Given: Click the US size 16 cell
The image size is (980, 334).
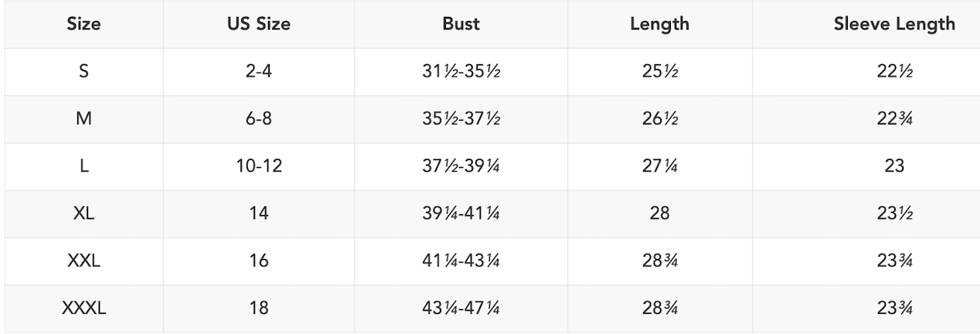Looking at the screenshot, I should point(259,261).
